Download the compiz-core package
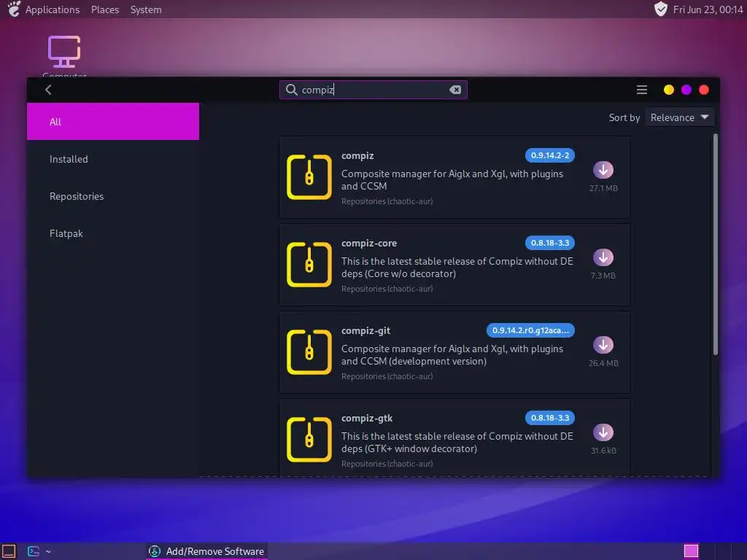 click(603, 257)
